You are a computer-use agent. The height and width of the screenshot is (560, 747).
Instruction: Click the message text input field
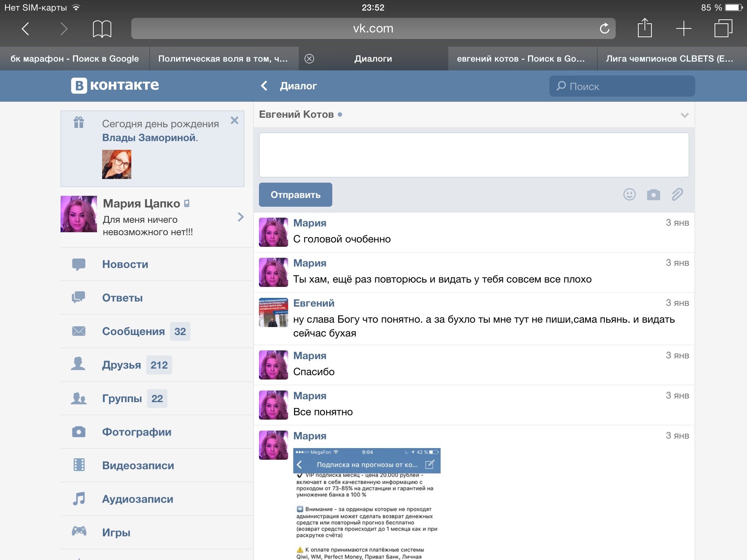473,155
